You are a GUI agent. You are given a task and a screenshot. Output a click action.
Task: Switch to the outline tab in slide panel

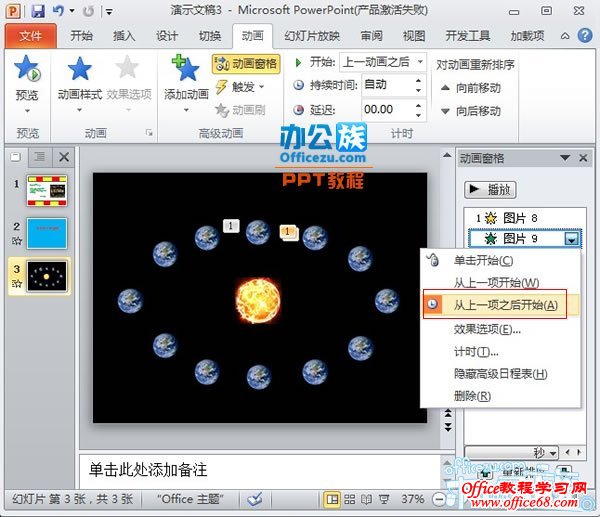click(39, 156)
